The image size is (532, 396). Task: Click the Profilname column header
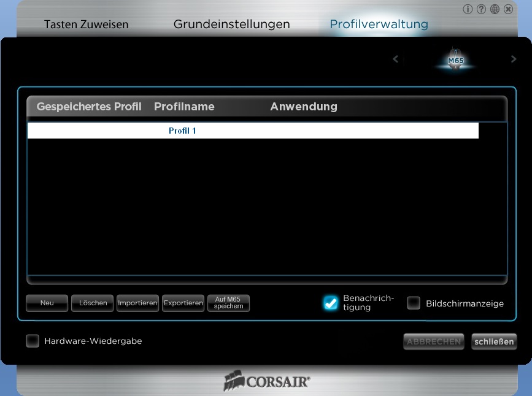[184, 107]
